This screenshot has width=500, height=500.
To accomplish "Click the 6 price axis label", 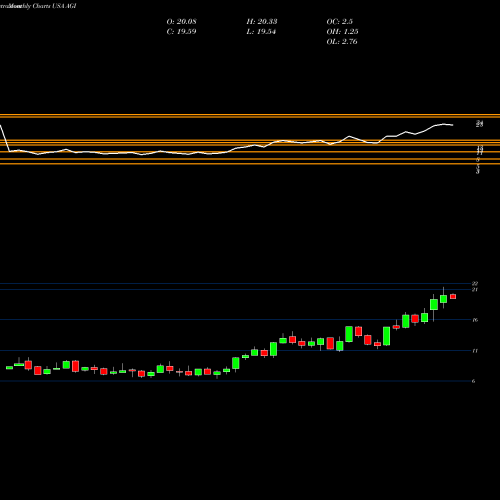I will [x=474, y=381].
